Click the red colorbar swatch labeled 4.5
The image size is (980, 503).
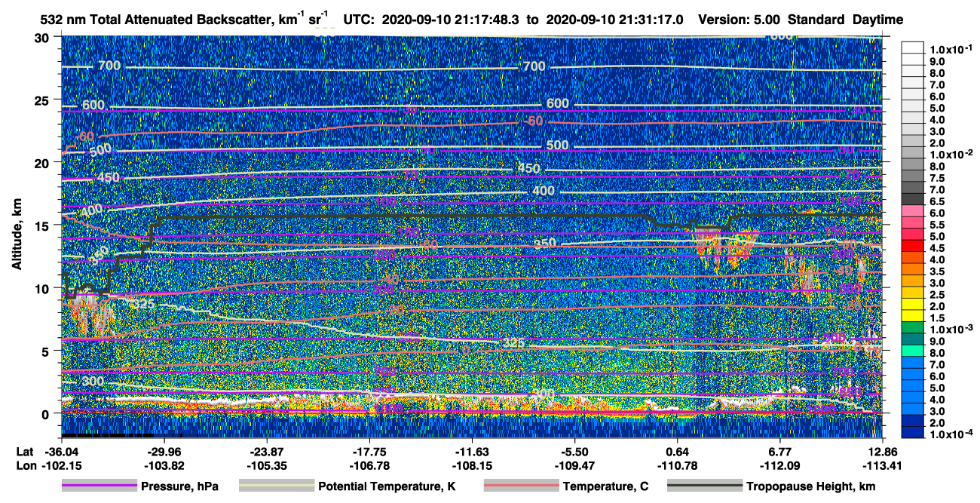pyautogui.click(x=913, y=247)
